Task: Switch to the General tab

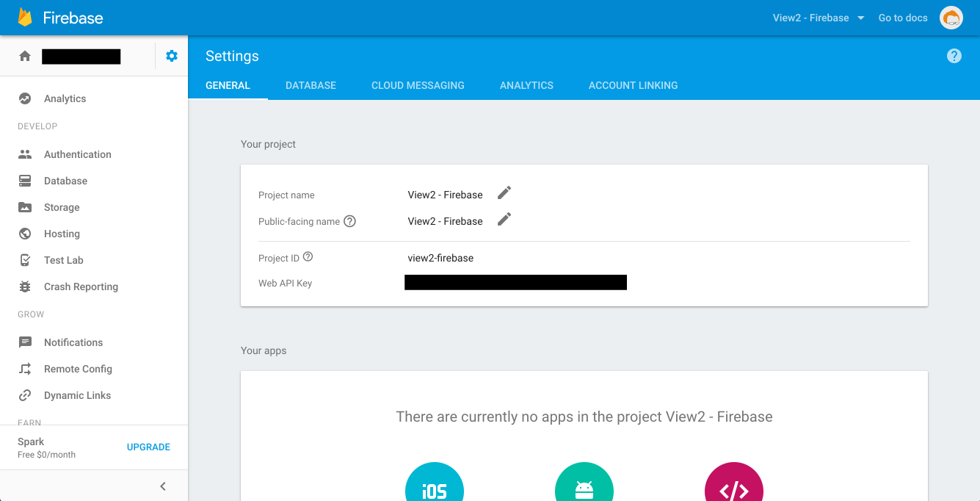Action: coord(228,85)
